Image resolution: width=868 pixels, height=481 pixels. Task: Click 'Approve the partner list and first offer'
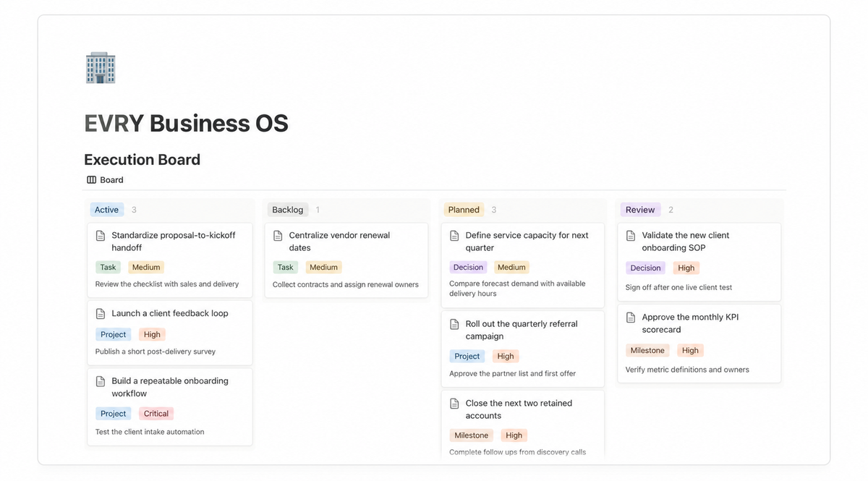pos(513,374)
